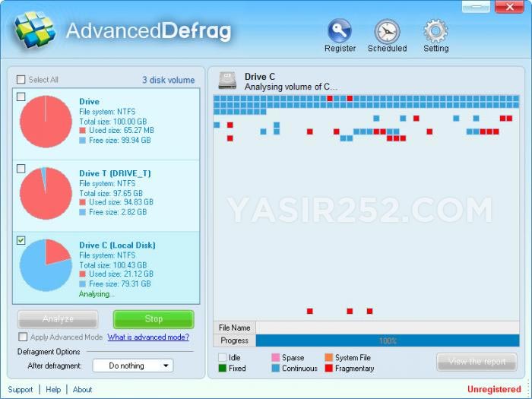Click the AdvancedDefrag cube logo

tap(35, 29)
